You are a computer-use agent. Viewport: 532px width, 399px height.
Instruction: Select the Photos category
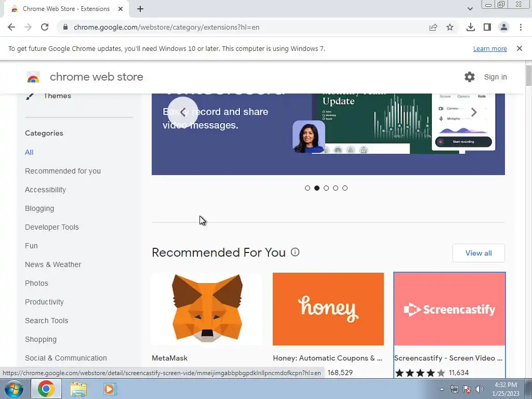[x=37, y=283]
